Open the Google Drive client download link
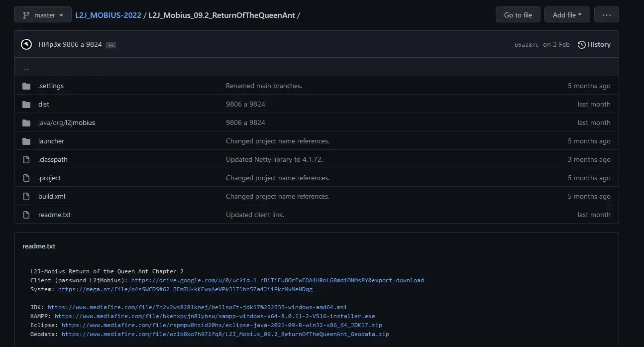Image resolution: width=644 pixels, height=347 pixels. click(278, 280)
